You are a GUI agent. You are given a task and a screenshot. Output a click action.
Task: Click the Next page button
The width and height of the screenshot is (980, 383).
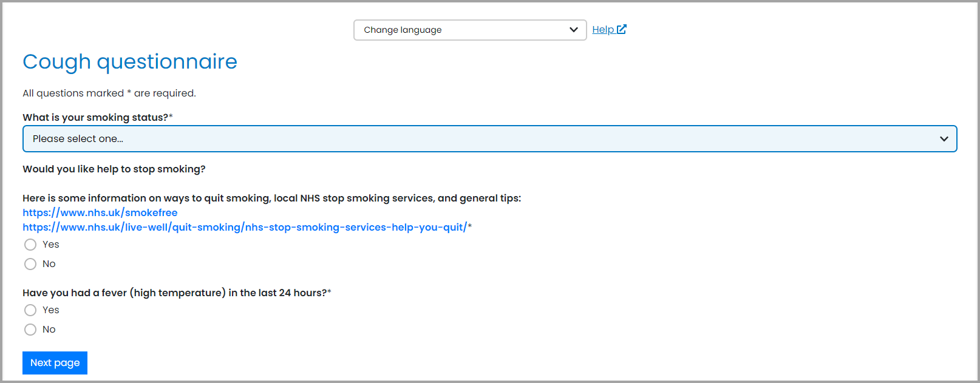click(x=55, y=363)
